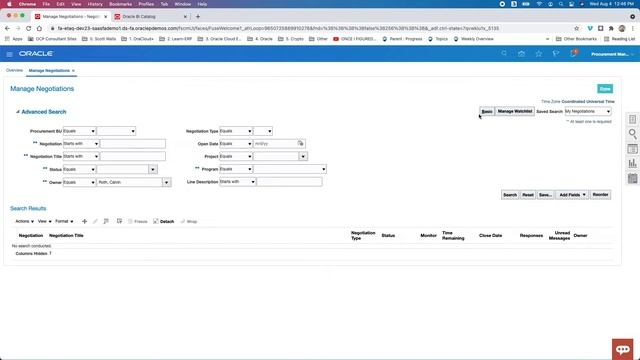Image resolution: width=640 pixels, height=360 pixels.
Task: Click the Reset button
Action: (x=528, y=195)
